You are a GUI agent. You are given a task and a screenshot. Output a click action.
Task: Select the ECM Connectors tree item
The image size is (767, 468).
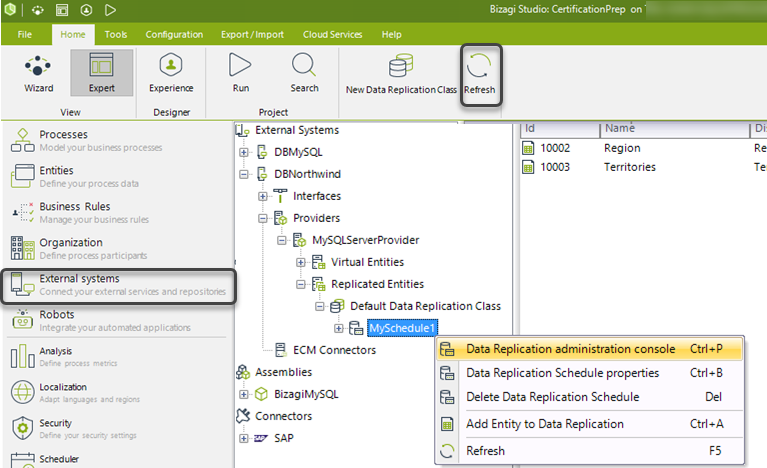point(335,350)
